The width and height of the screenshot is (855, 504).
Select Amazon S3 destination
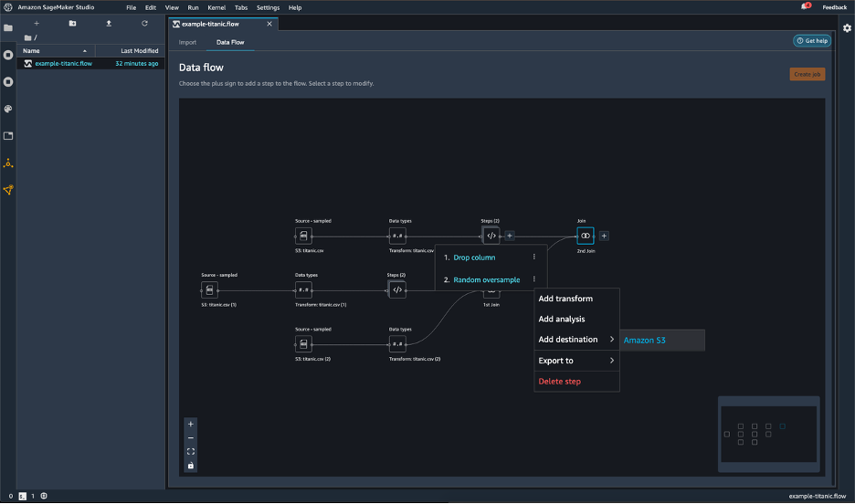tap(662, 340)
